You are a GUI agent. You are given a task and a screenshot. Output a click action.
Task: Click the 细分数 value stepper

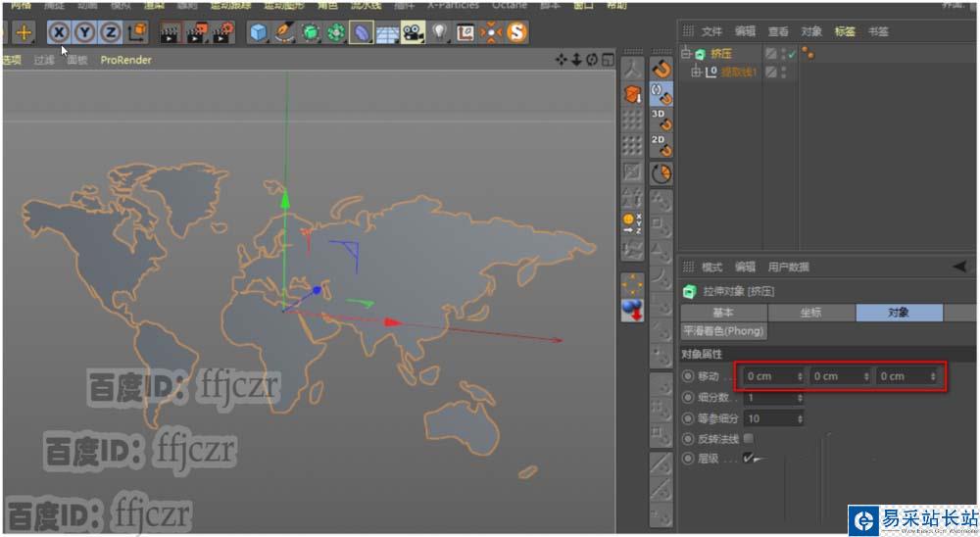(800, 398)
